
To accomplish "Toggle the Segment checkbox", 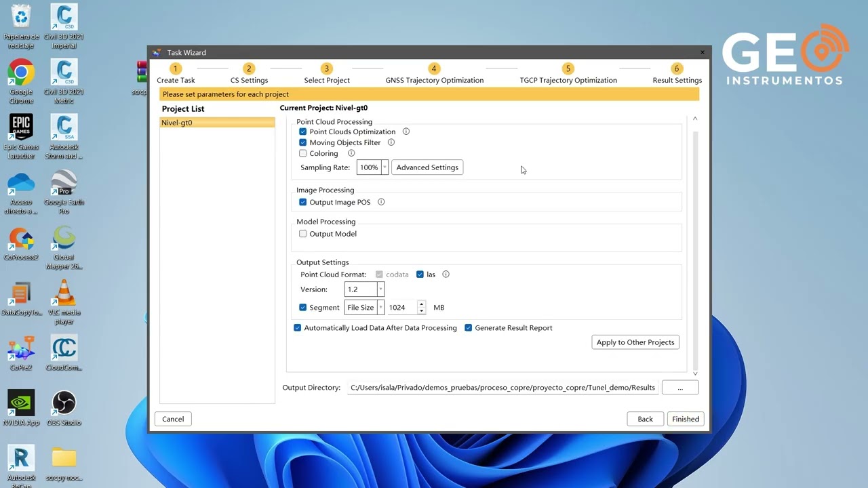I will pos(303,308).
